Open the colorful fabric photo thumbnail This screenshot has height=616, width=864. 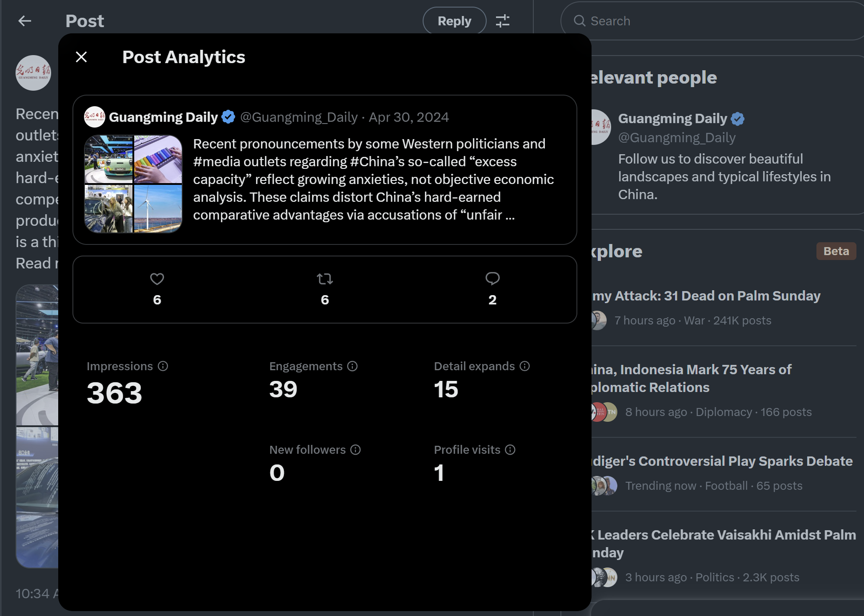(158, 159)
